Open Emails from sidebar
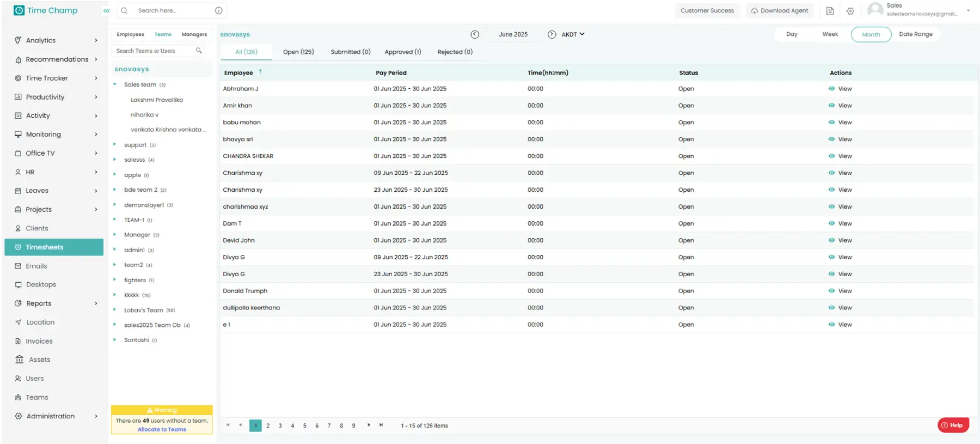The image size is (980, 444). [x=36, y=266]
